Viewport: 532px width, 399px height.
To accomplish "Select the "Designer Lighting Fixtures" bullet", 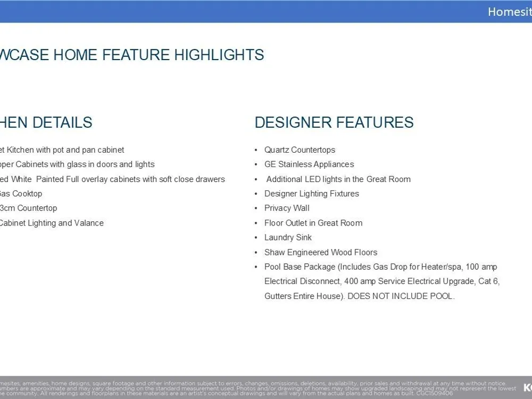I will click(x=311, y=194).
